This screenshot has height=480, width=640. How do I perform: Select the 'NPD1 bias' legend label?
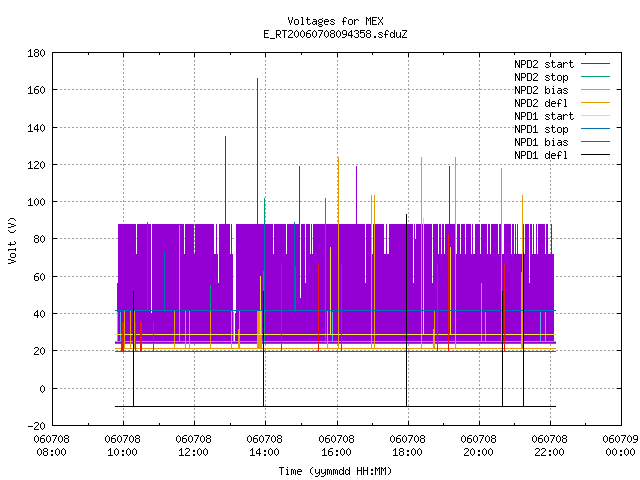(x=541, y=142)
